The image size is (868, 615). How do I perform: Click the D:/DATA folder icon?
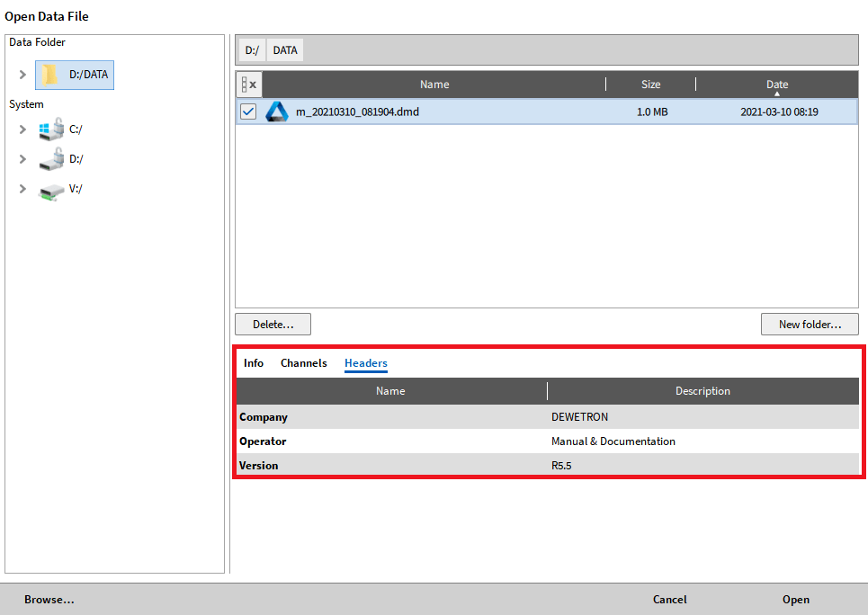click(x=50, y=75)
